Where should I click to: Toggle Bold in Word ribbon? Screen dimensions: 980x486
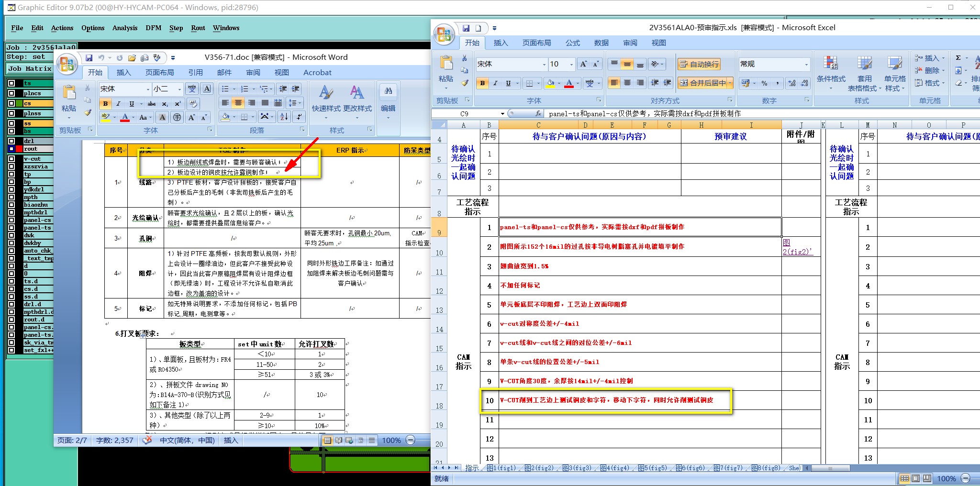(x=105, y=103)
